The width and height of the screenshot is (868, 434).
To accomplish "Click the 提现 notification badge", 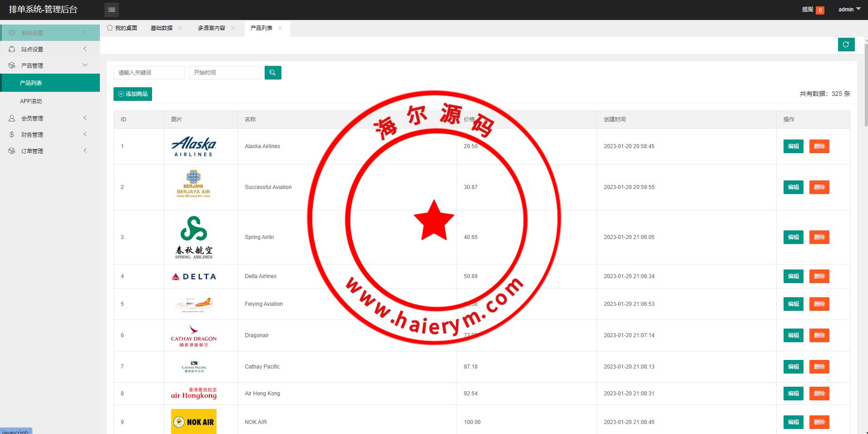I will pyautogui.click(x=820, y=10).
